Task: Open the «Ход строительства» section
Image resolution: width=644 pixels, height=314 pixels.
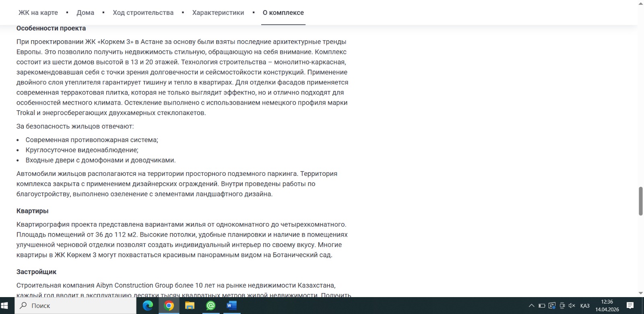Action: click(x=143, y=12)
